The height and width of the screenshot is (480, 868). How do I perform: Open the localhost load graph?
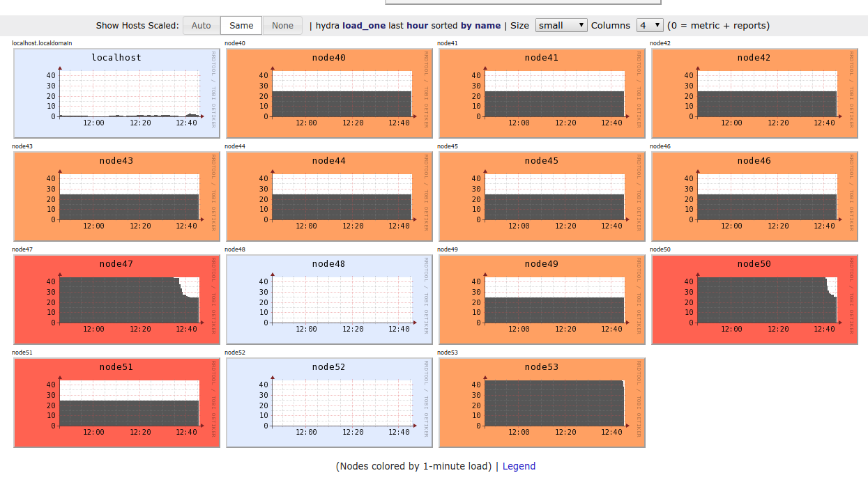(116, 94)
